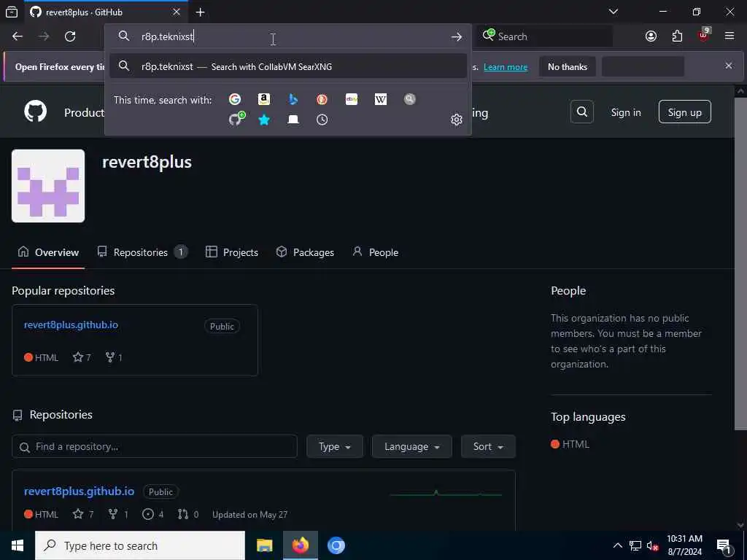Open the volume icon in the tray
Screen dimensions: 747x560
[x=652, y=545]
